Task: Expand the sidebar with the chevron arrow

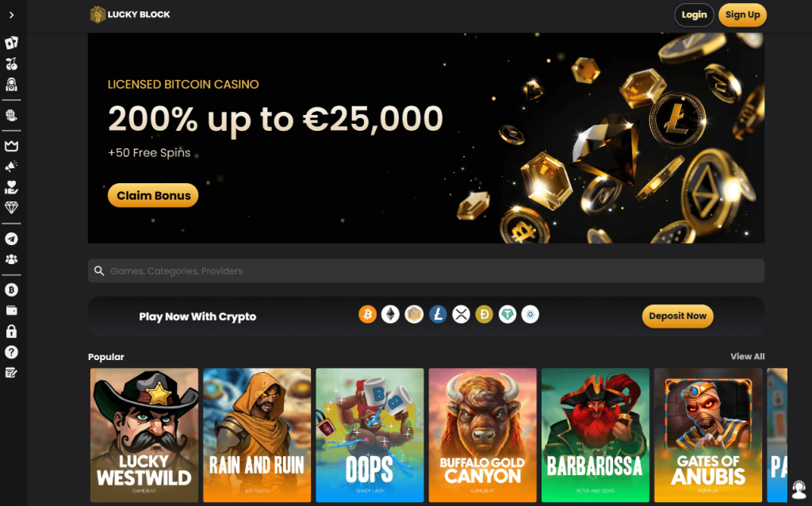Action: coord(11,15)
